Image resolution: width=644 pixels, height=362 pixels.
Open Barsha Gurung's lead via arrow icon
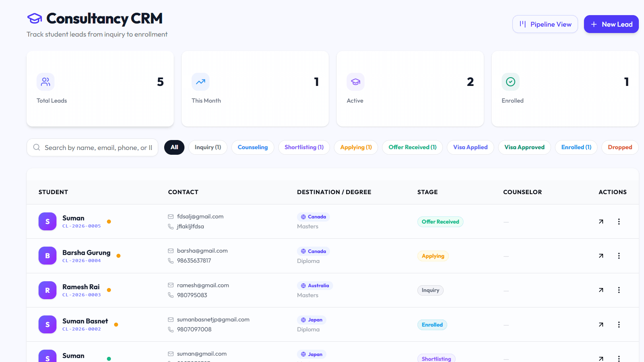[x=601, y=256]
